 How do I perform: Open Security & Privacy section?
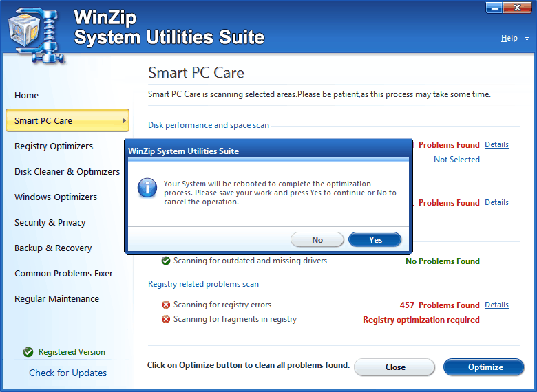50,222
